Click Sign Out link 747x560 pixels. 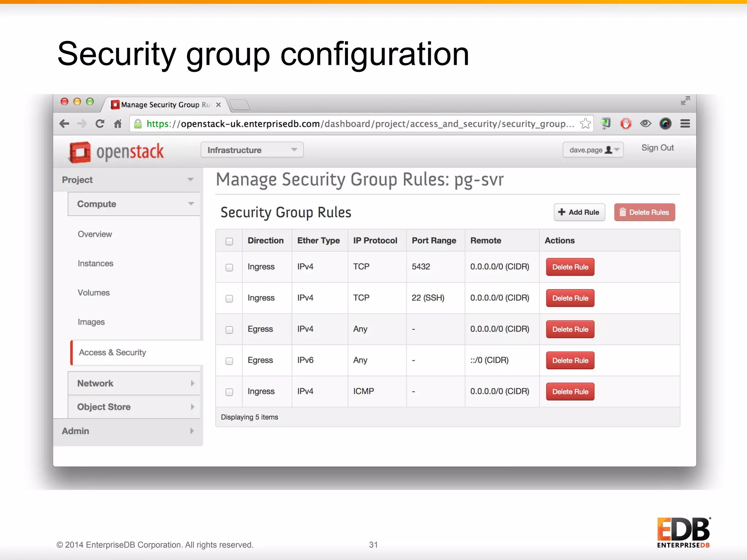coord(657,148)
